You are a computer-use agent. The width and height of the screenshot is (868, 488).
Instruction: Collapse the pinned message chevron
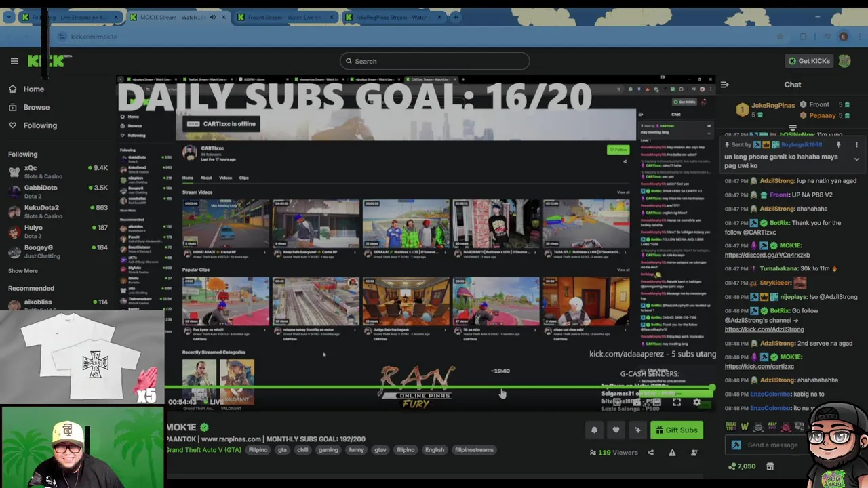[856, 159]
